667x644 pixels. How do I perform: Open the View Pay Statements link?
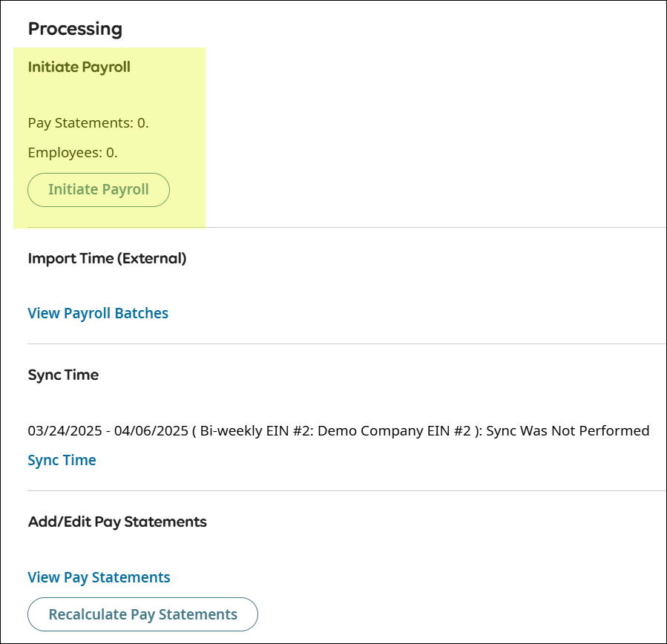tap(99, 577)
